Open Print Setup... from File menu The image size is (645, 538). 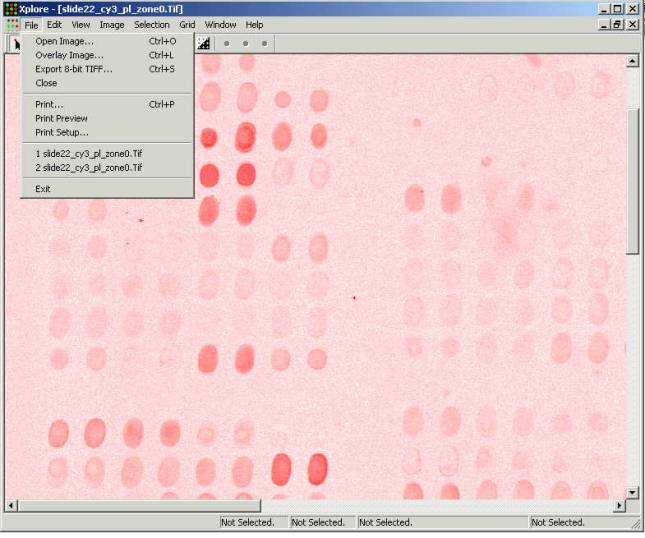tap(107, 132)
